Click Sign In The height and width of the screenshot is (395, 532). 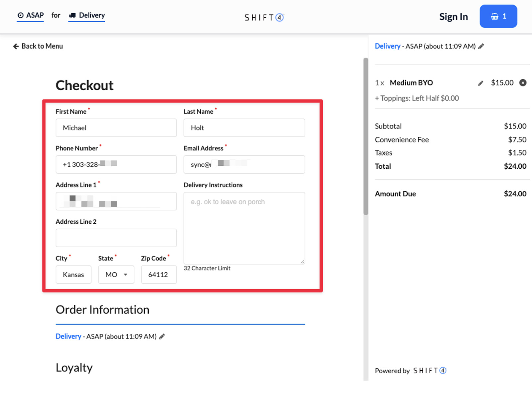tap(453, 17)
